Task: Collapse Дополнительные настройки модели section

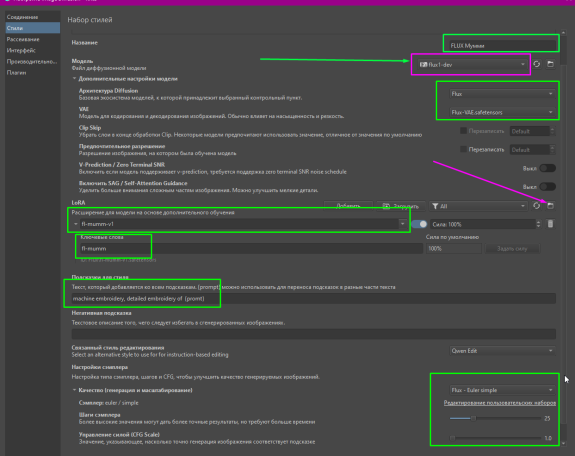Action: pos(74,79)
